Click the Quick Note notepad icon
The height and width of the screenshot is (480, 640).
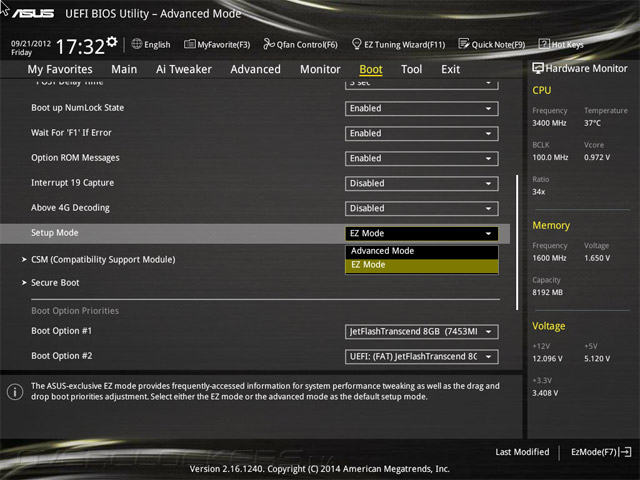[464, 44]
